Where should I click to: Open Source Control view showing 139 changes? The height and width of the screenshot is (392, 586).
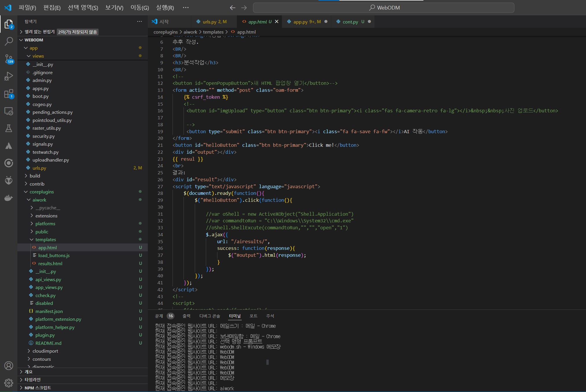9,59
